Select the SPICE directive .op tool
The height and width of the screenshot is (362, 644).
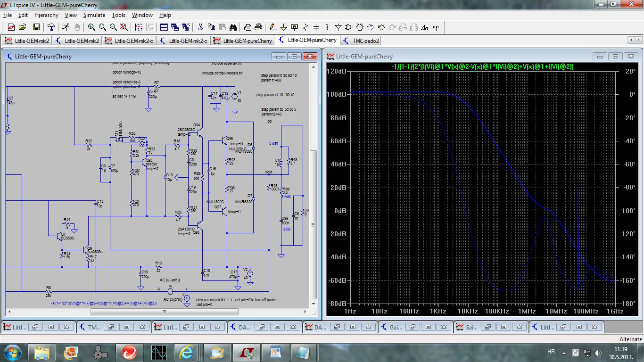click(x=436, y=27)
